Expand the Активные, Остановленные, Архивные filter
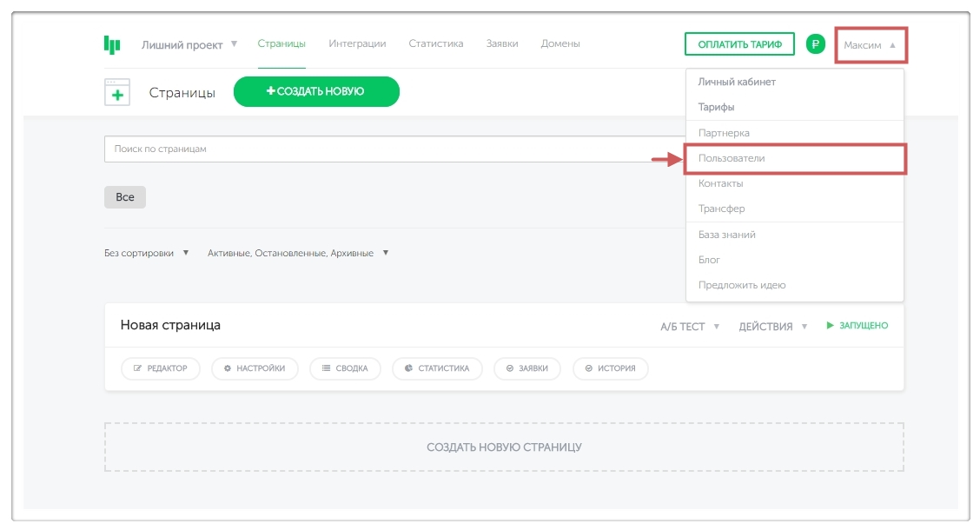Image resolution: width=980 pixels, height=530 pixels. pos(298,253)
